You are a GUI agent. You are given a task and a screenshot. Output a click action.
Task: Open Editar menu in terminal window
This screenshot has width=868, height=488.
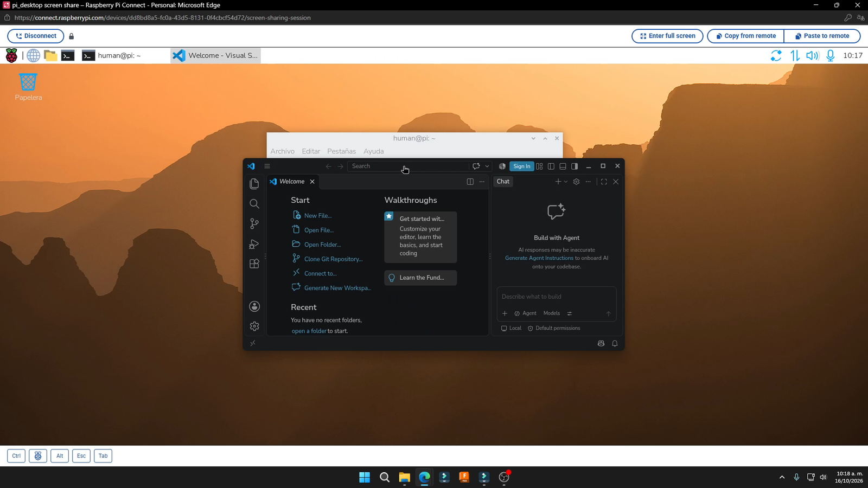[311, 151]
